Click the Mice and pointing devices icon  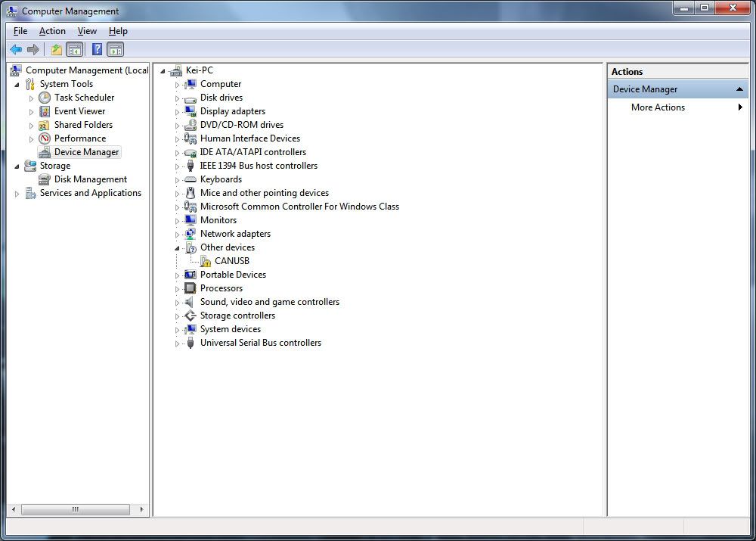click(x=191, y=193)
